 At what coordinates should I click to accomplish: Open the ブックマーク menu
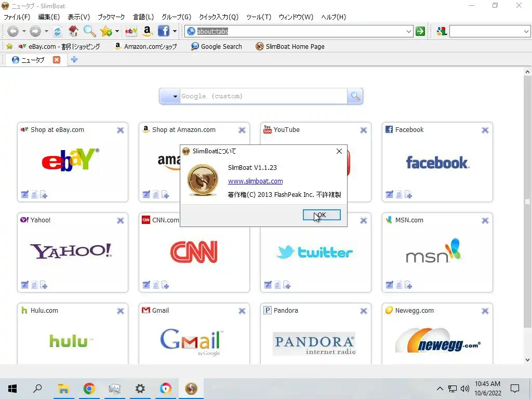pyautogui.click(x=111, y=17)
